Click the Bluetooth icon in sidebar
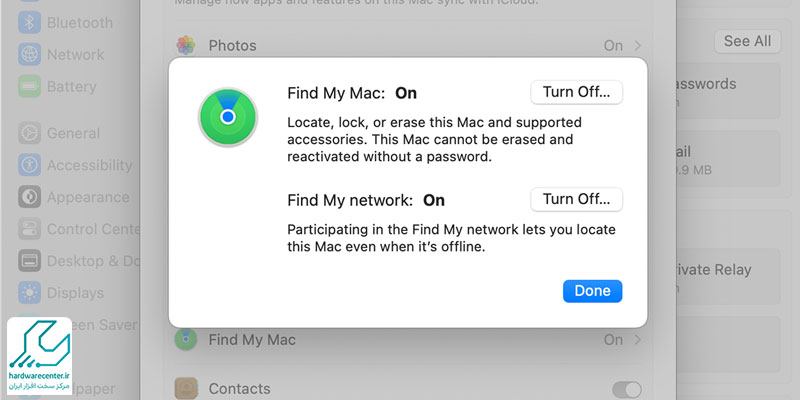Screen dimensions: 800x400 [x=30, y=23]
